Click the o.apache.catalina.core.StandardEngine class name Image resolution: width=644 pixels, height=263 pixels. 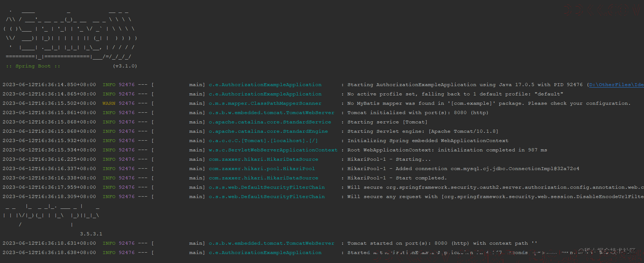tap(268, 131)
